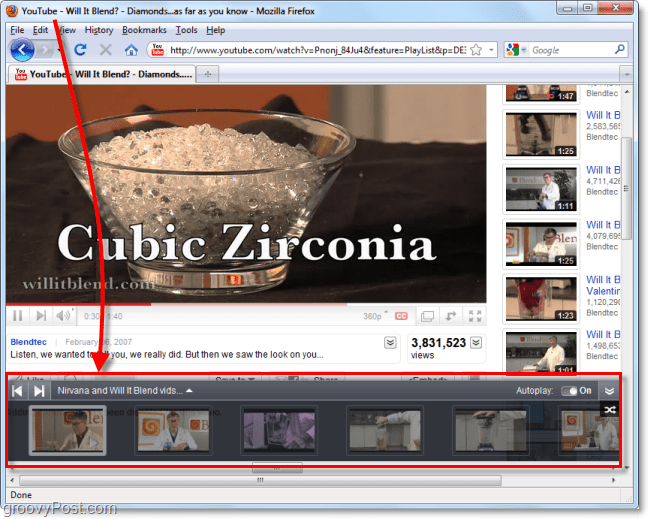
Task: Open first suggested video with 1:25 duration
Action: 541,134
